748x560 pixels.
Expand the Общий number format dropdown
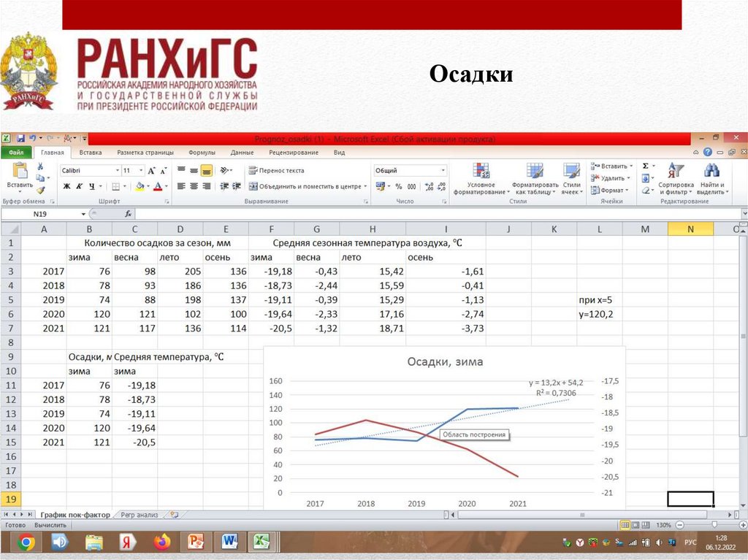pyautogui.click(x=442, y=170)
